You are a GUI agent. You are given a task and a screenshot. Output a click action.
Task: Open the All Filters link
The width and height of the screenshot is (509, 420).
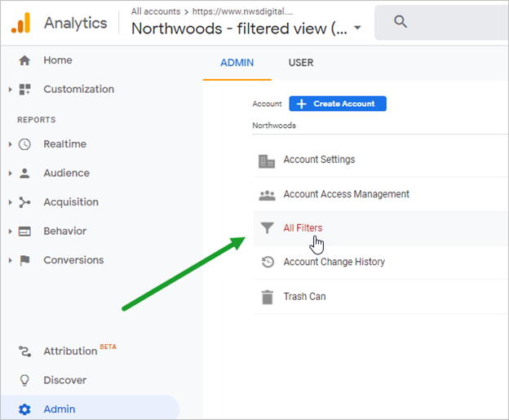pyautogui.click(x=303, y=228)
